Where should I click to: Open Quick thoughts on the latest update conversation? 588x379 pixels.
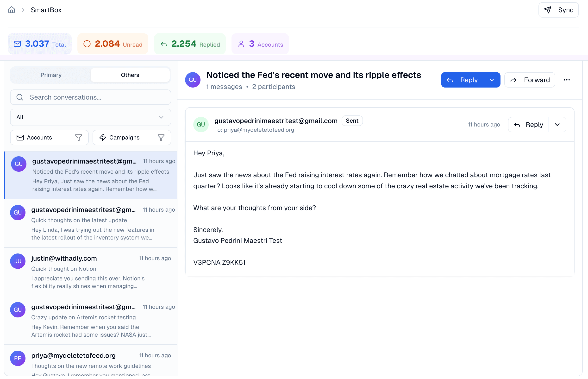coord(91,223)
